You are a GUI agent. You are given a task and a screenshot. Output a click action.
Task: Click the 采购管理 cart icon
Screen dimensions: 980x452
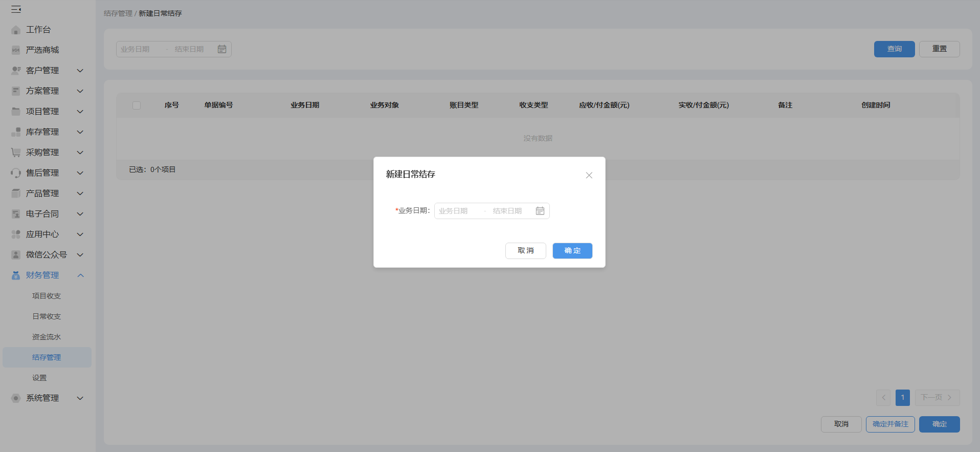(x=16, y=153)
